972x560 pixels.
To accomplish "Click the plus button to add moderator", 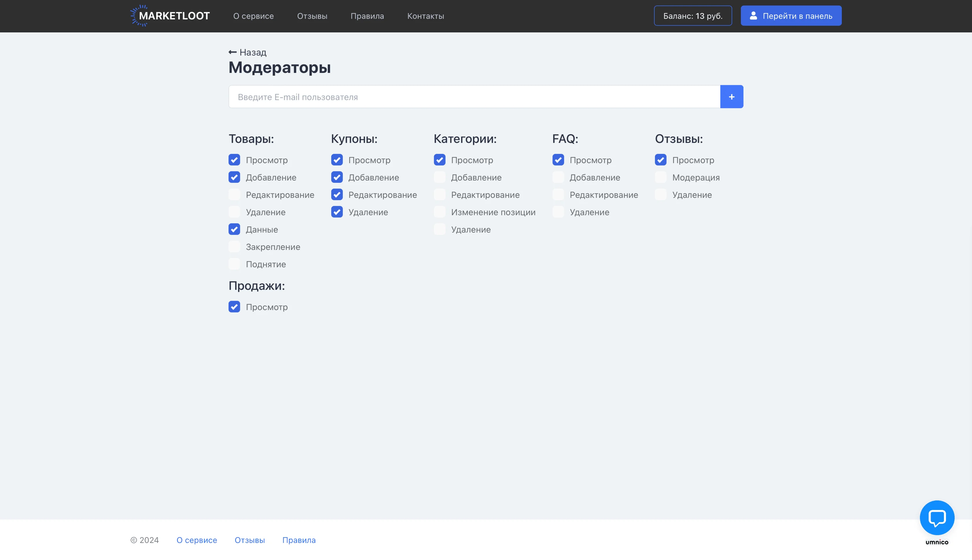I will point(731,97).
